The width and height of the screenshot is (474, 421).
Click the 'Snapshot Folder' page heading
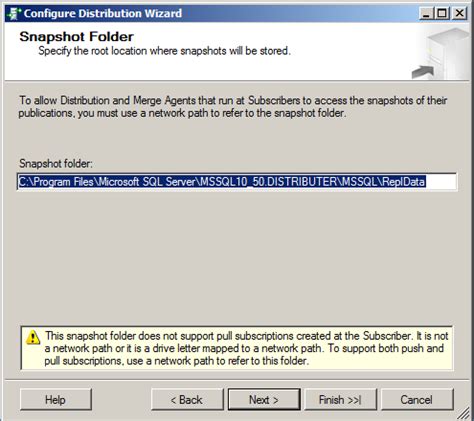(x=76, y=37)
